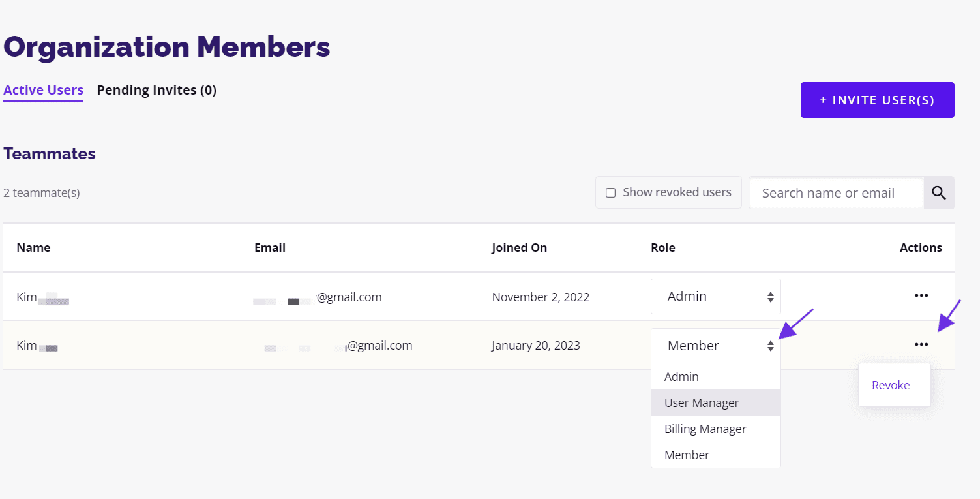This screenshot has width=980, height=499.
Task: Switch to the Pending Invites tab
Action: point(156,90)
